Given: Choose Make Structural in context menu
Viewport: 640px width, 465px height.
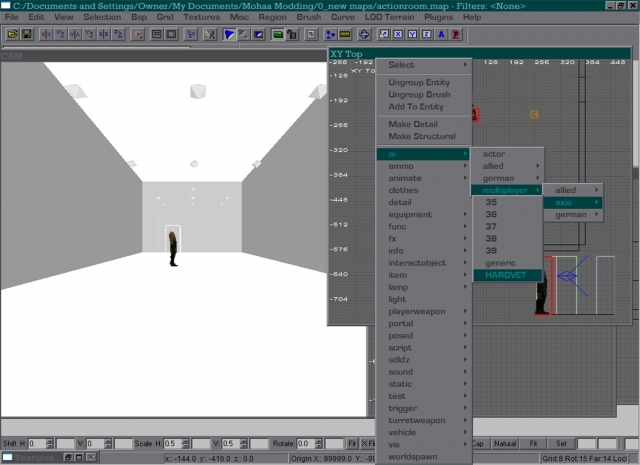Looking at the screenshot, I should [424, 136].
